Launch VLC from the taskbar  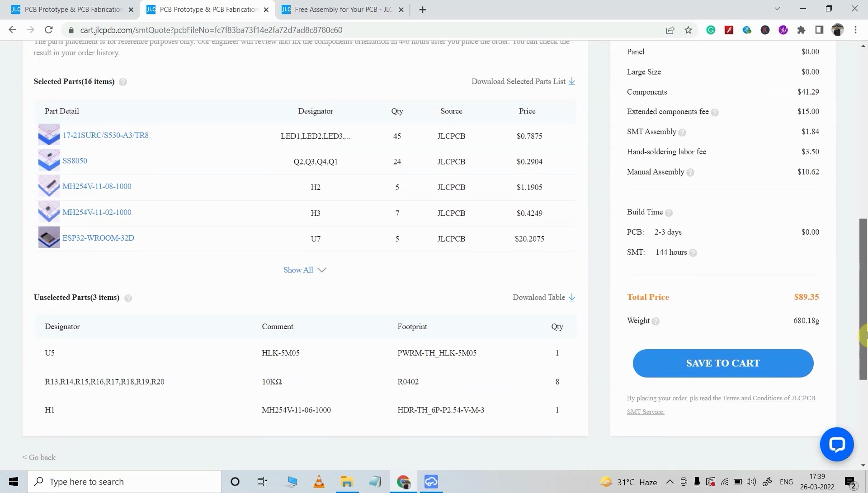pos(319,481)
